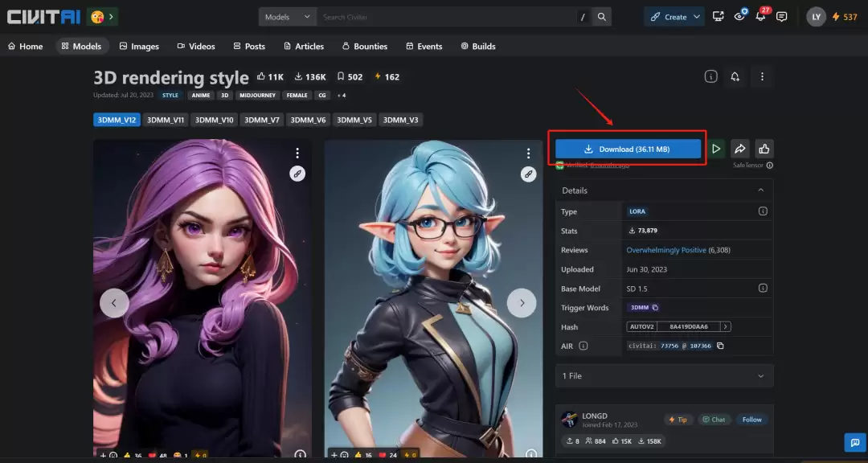868x463 pixels.
Task: Click the Search Civitai input field
Action: click(445, 17)
